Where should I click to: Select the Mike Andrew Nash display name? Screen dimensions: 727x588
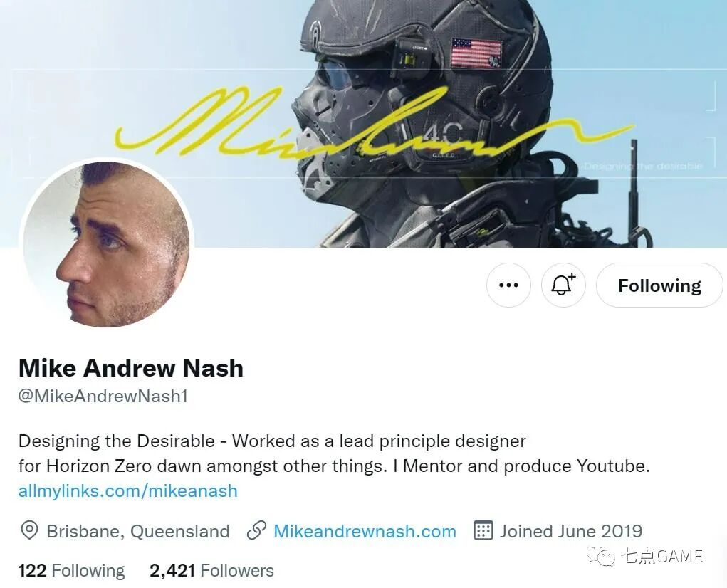click(131, 368)
